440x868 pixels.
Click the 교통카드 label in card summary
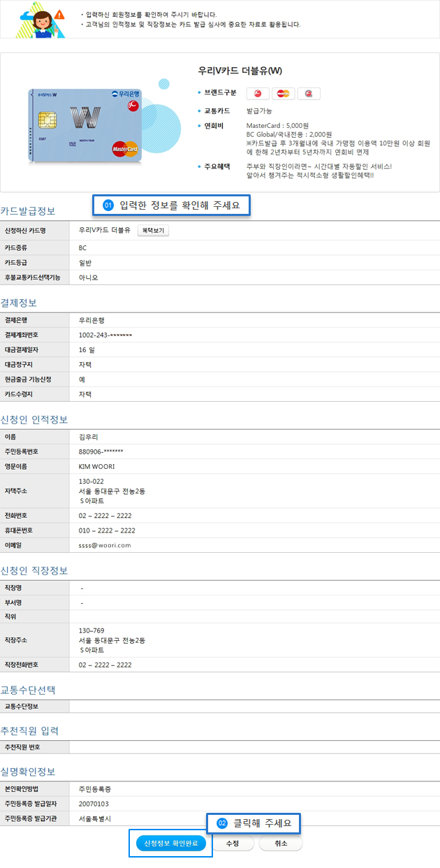click(217, 111)
